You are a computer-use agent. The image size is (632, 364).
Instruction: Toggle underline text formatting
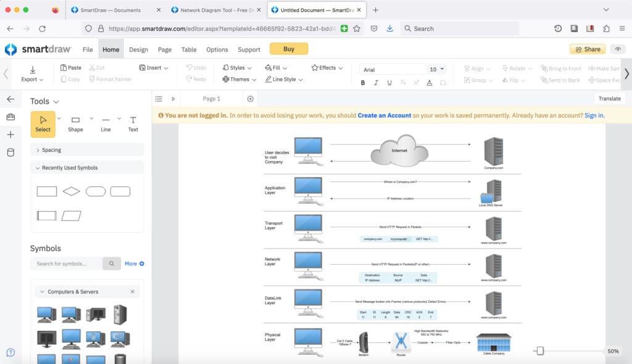pyautogui.click(x=389, y=83)
